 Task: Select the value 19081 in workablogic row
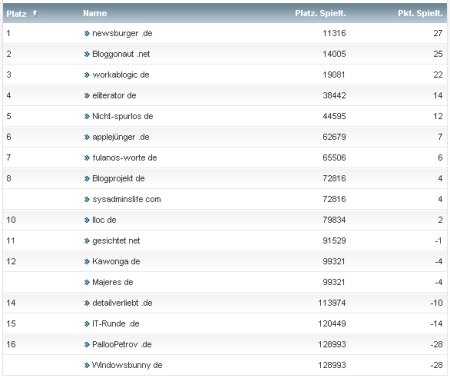click(x=334, y=75)
